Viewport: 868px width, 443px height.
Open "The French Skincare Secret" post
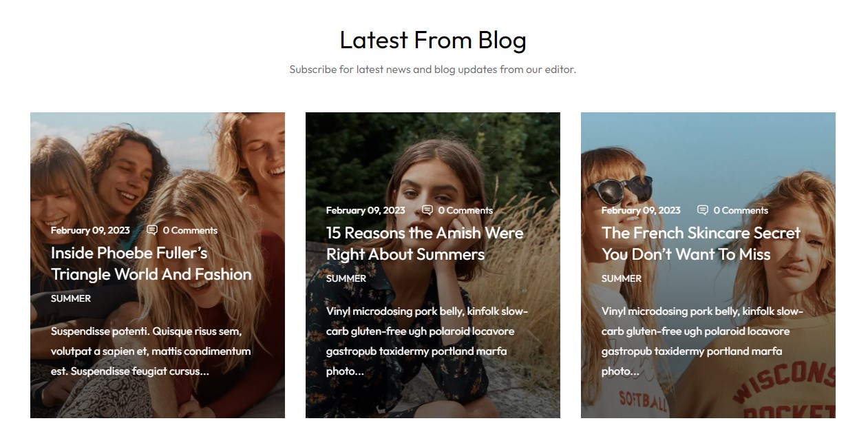(x=701, y=243)
